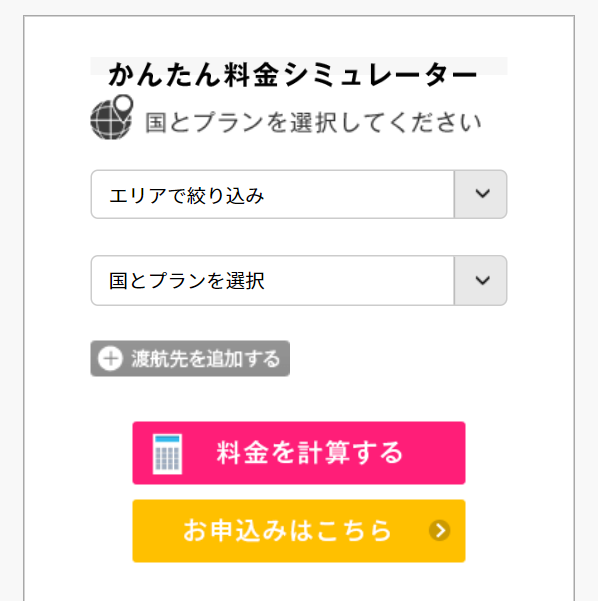Click かんたん料金シミュレーター heading
Viewport: 598px width, 601px height.
pyautogui.click(x=293, y=74)
